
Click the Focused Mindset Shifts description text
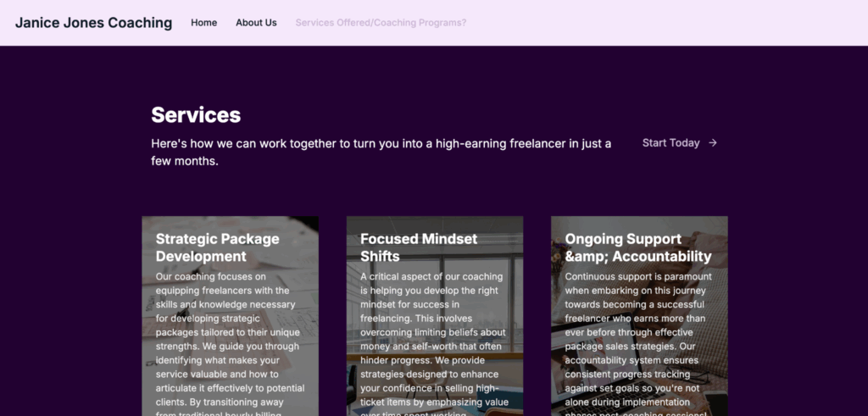433,339
